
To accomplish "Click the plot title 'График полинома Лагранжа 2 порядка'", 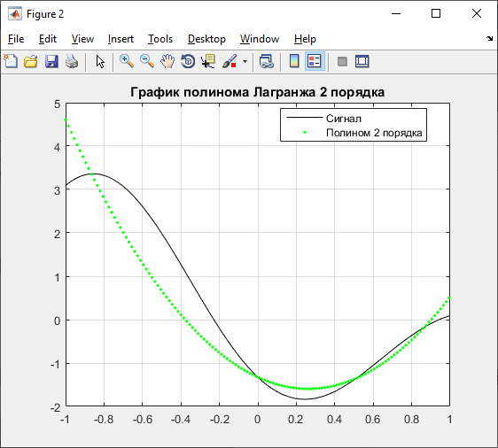I will (x=257, y=92).
